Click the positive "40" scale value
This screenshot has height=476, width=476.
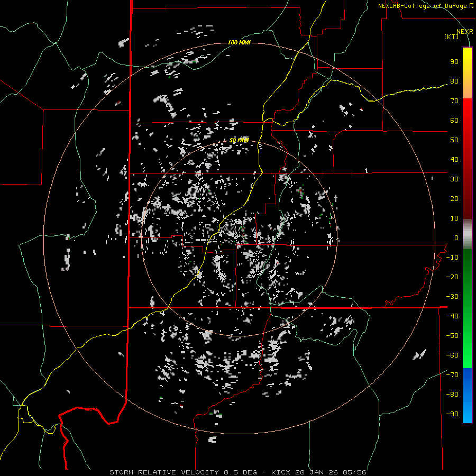454,160
